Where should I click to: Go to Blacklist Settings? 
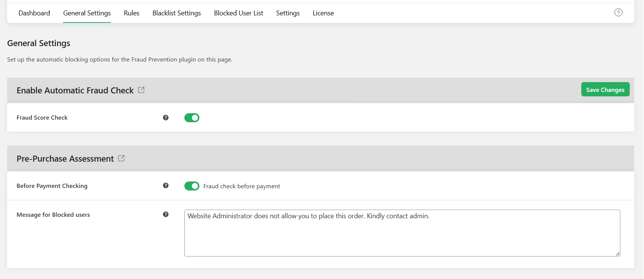tap(176, 13)
